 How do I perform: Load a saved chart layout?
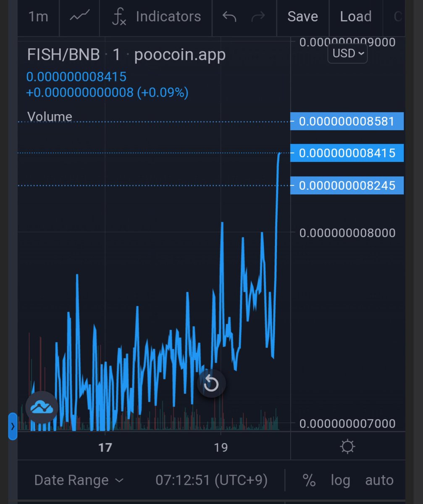tap(356, 17)
